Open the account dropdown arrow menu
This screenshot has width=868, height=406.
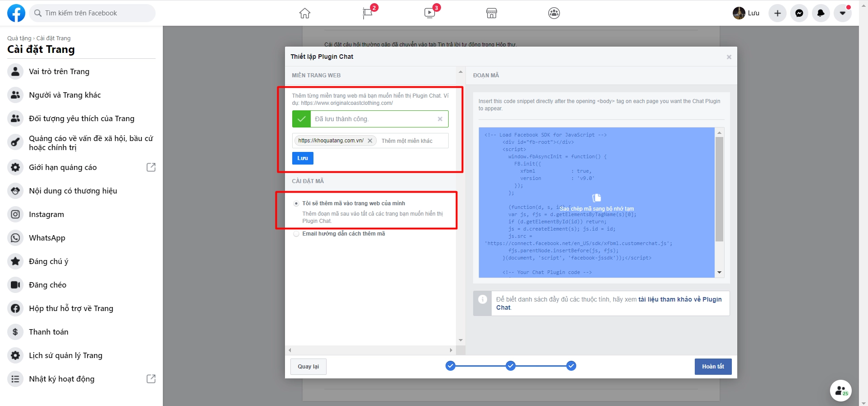[843, 13]
